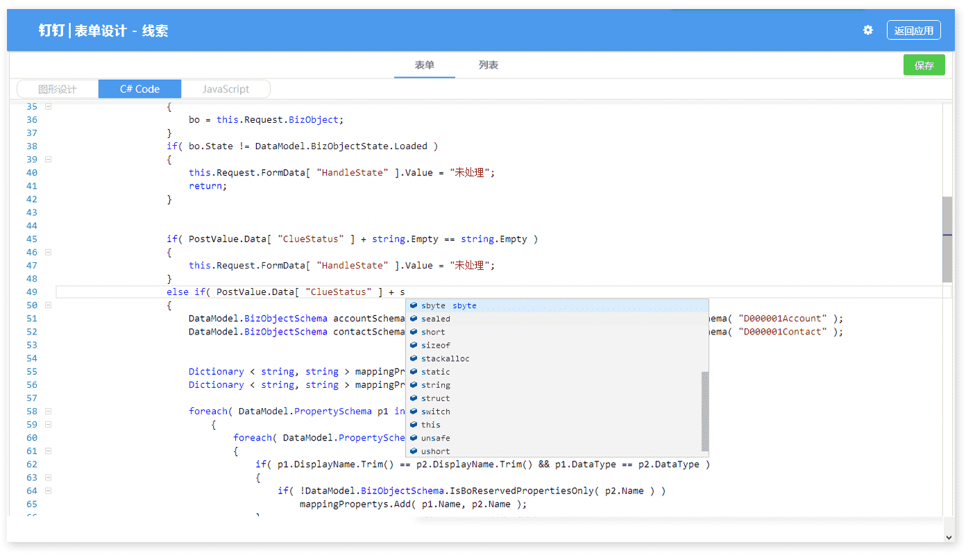Click line number 38 in gutter
The image size is (975, 560).
point(32,146)
